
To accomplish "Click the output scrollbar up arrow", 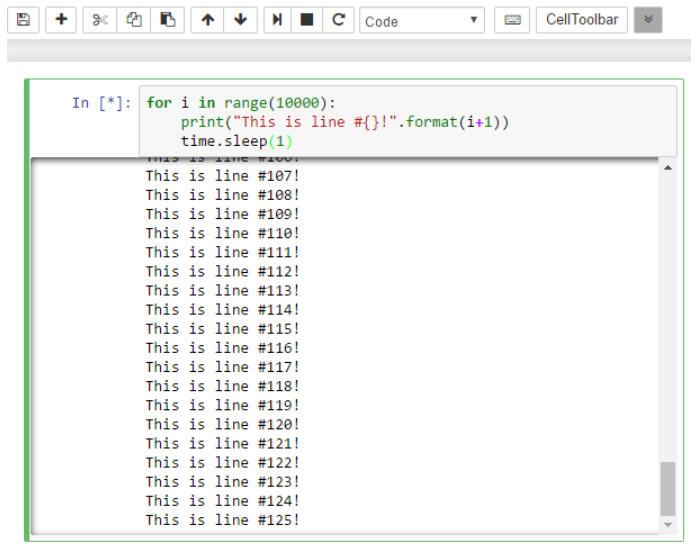I will coord(668,167).
